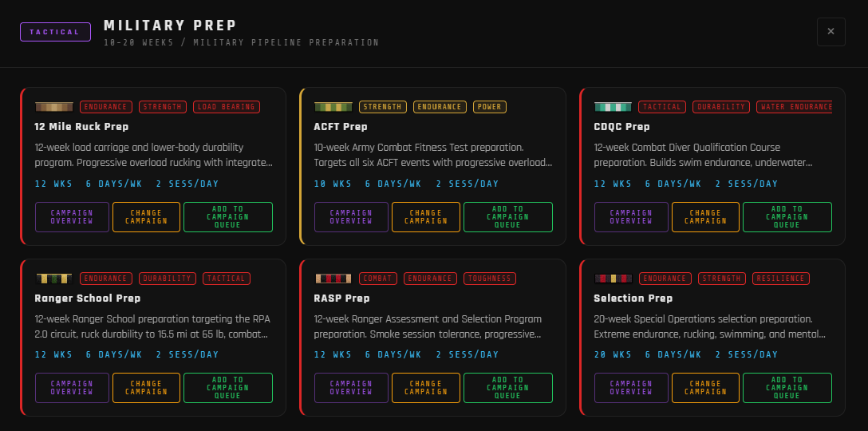Click STRENGTH tag on 12 Mile Ruck Prep
This screenshot has width=868, height=431.
tap(163, 107)
